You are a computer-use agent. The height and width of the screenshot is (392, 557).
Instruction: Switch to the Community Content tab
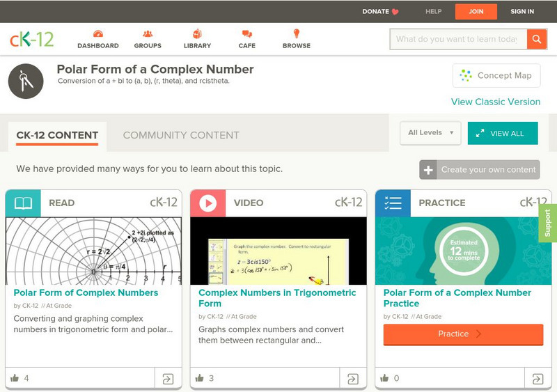[181, 135]
